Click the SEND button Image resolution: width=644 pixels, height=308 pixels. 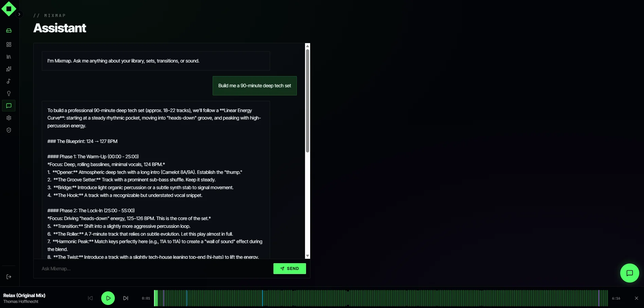pos(289,269)
